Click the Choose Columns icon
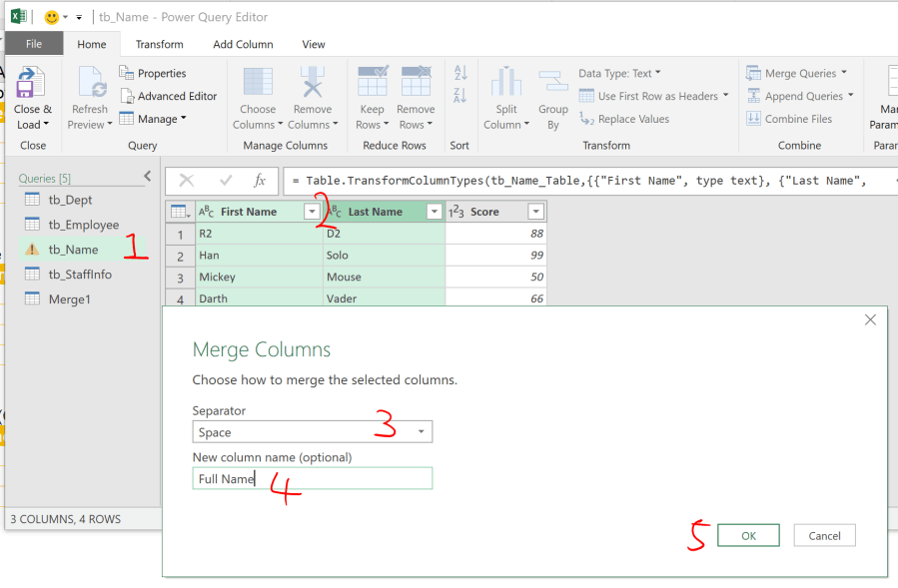898x588 pixels. (258, 84)
